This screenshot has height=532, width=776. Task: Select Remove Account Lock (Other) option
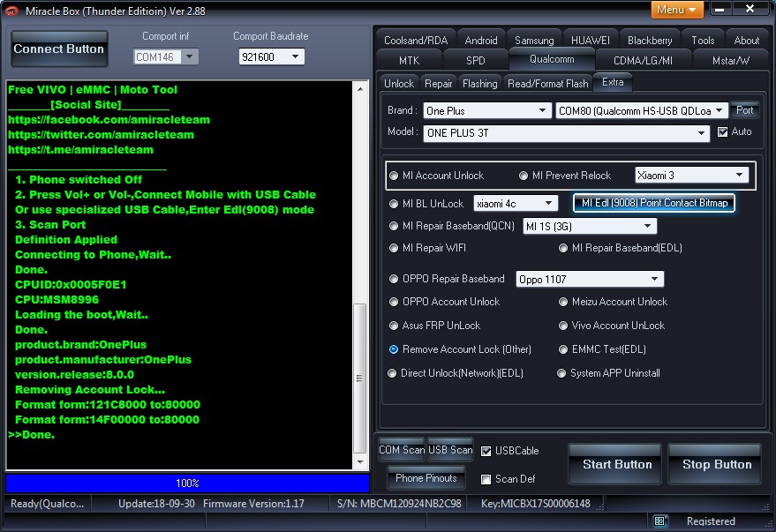394,349
